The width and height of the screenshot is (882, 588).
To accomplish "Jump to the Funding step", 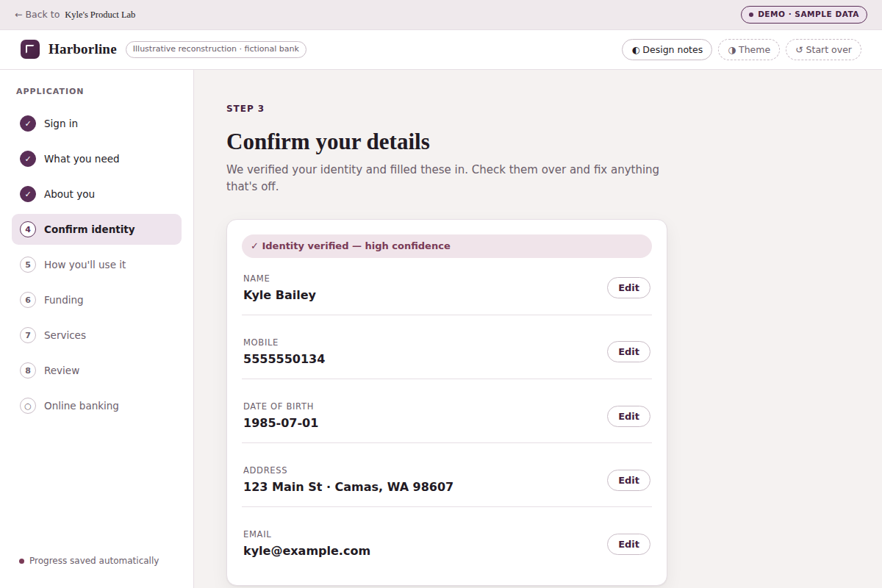I will [x=96, y=300].
